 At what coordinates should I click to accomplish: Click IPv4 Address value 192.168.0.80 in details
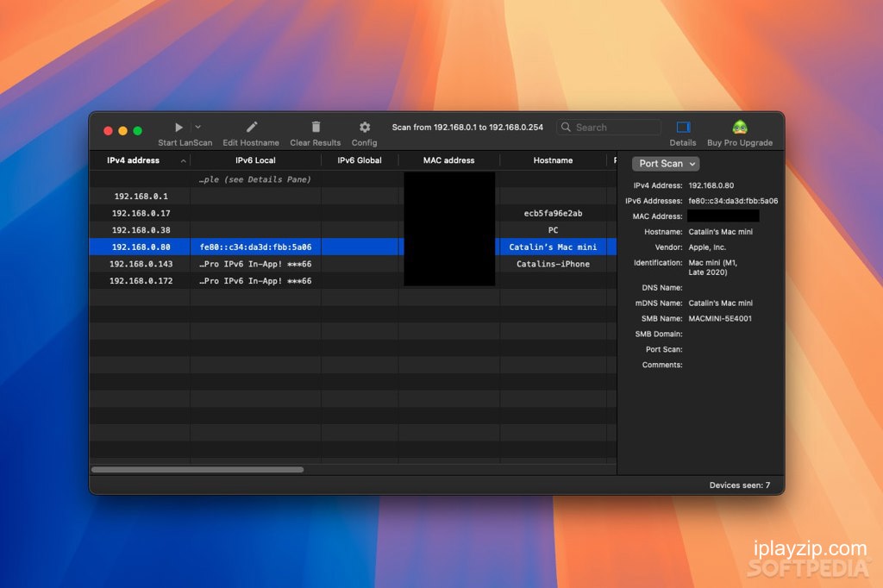point(711,185)
